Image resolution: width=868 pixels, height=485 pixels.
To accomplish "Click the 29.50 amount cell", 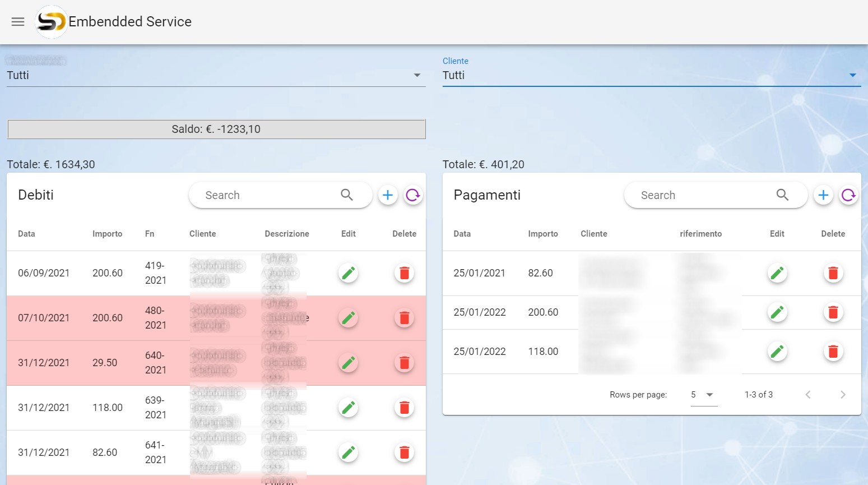I will (x=105, y=363).
